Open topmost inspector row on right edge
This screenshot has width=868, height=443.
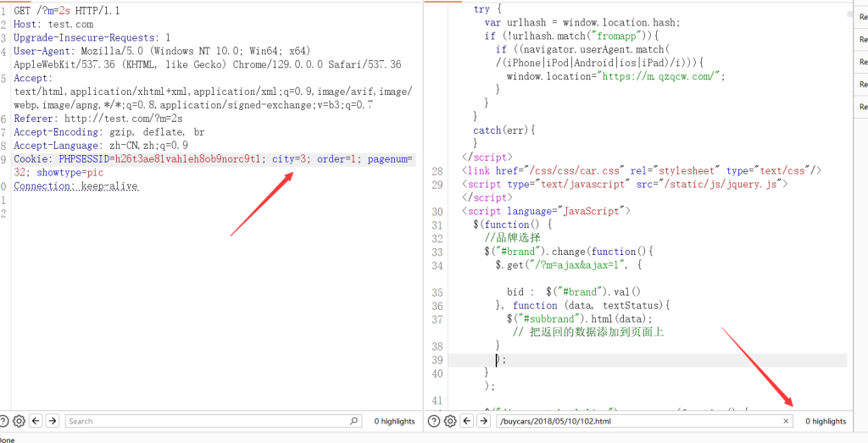tap(862, 16)
